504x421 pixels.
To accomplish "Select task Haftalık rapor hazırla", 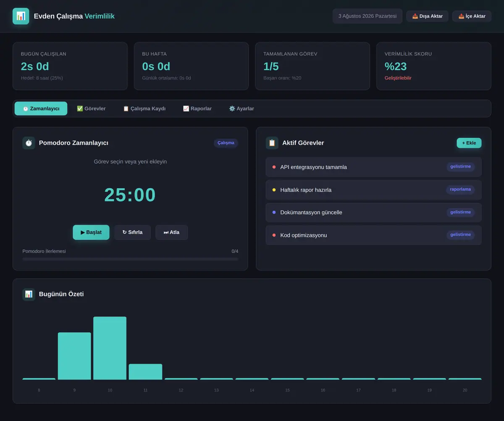I will pos(373,190).
